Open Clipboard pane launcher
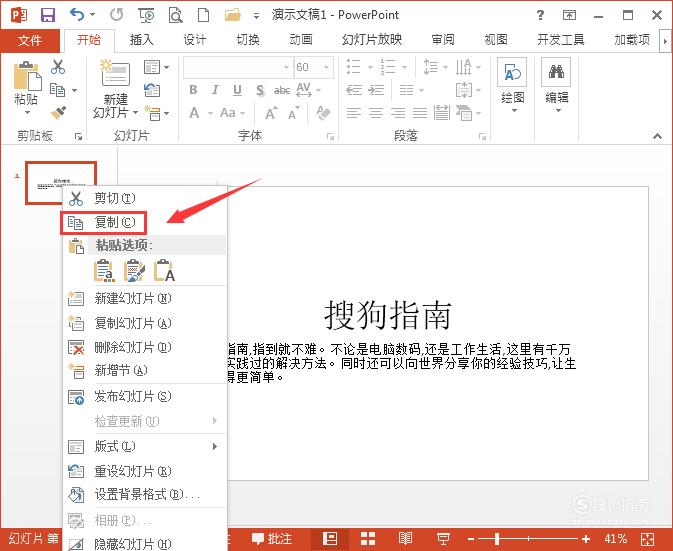Image resolution: width=673 pixels, height=551 pixels. click(79, 136)
